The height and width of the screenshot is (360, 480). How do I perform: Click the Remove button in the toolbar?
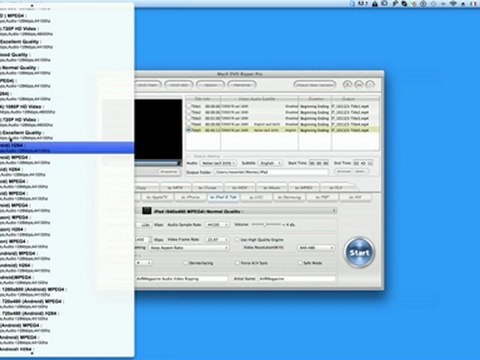click(x=241, y=85)
